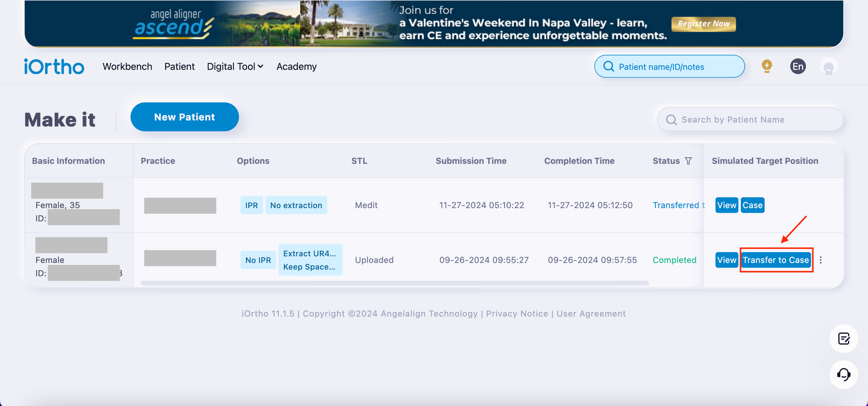This screenshot has height=406, width=868.
Task: Click View for the Medit row
Action: (727, 205)
